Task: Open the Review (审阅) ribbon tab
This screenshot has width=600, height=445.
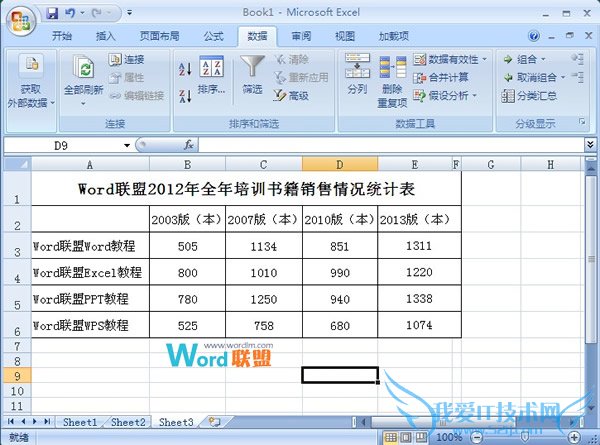Action: click(x=301, y=36)
